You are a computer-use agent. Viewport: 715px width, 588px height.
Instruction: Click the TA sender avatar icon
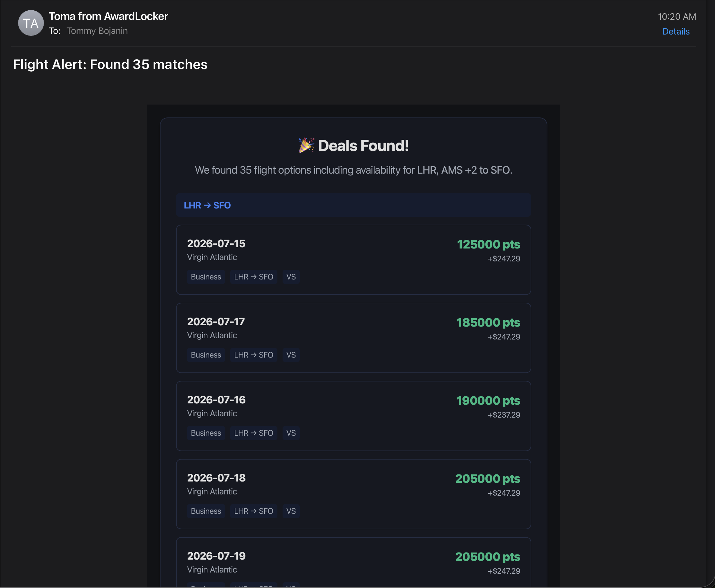(31, 23)
